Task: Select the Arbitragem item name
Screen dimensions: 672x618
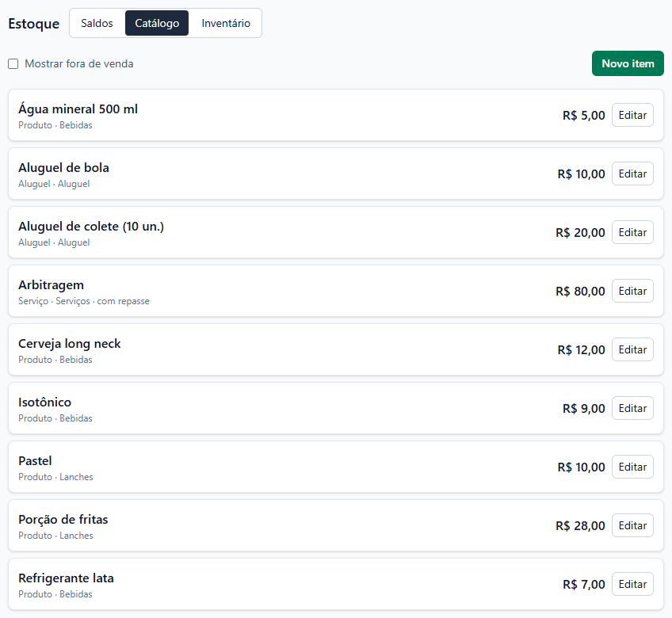Action: pyautogui.click(x=51, y=285)
